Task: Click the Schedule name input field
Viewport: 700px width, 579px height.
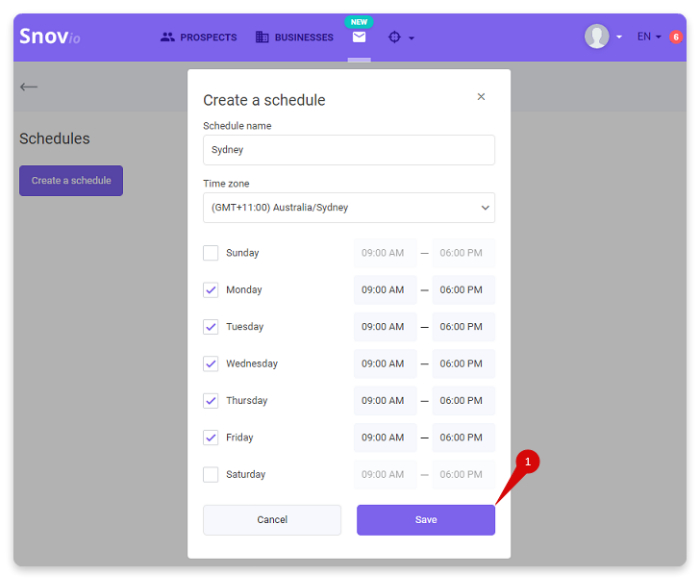Action: (x=349, y=150)
